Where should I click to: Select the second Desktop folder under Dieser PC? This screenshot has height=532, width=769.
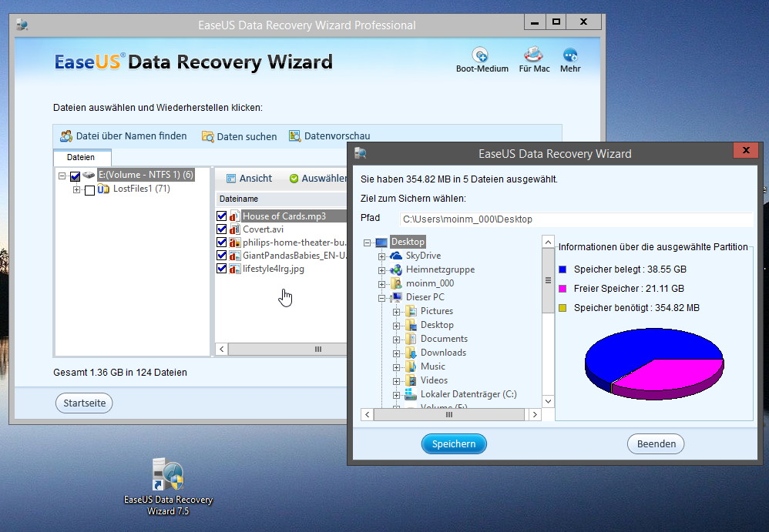pyautogui.click(x=437, y=325)
